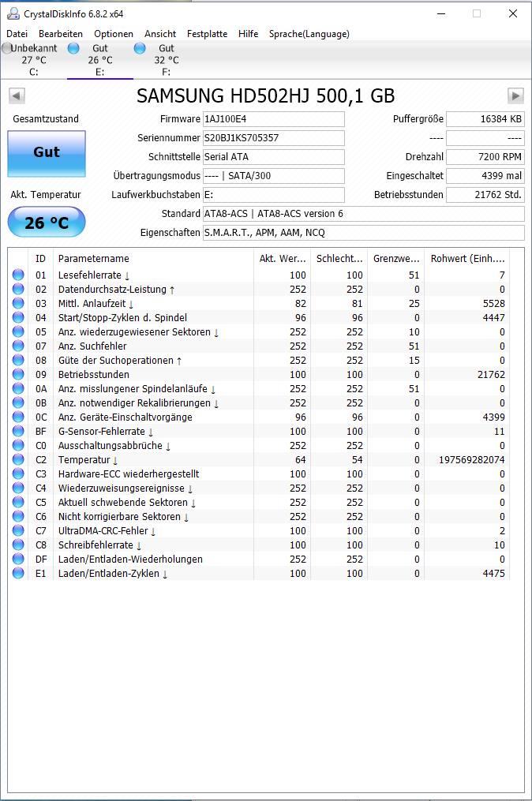Select drive C: with Unbekannt status
This screenshot has height=801, width=532.
point(33,60)
